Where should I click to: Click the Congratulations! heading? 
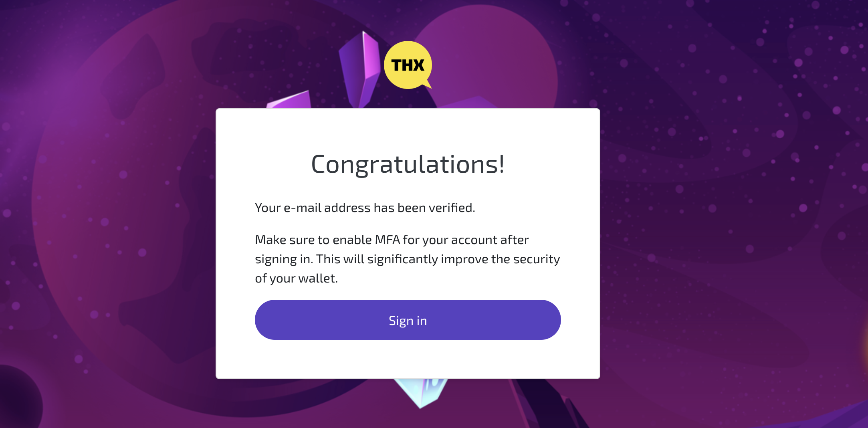click(408, 164)
